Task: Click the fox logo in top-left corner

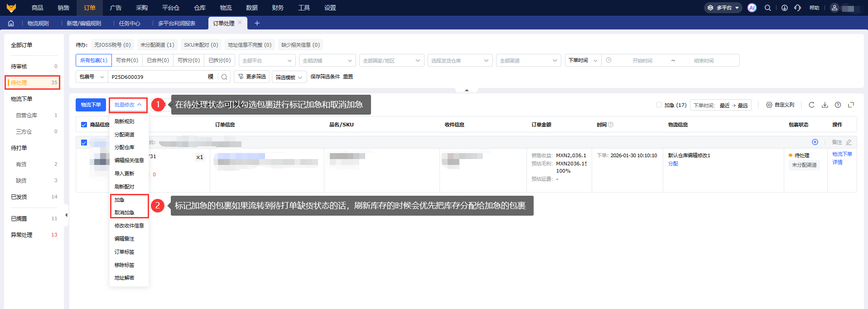Action: coord(11,8)
